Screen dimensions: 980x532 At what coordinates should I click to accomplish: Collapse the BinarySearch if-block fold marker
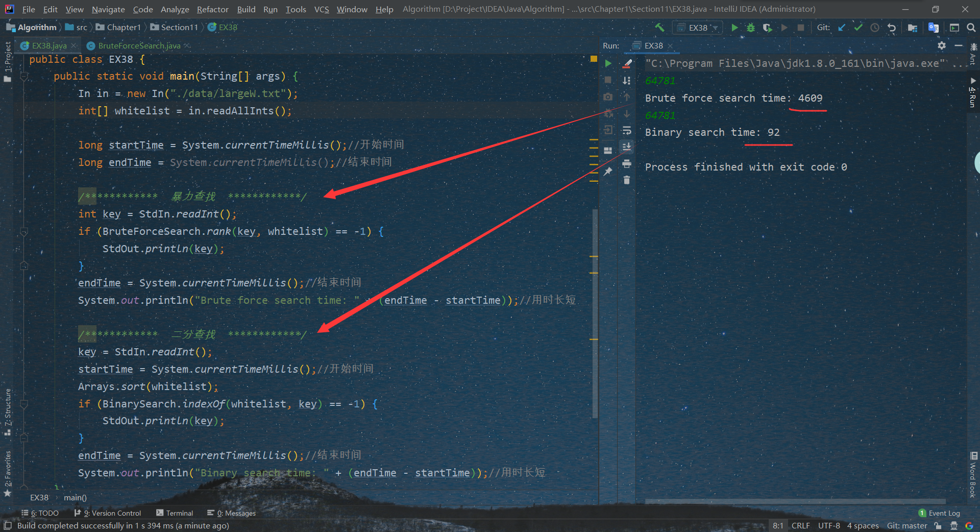23,404
